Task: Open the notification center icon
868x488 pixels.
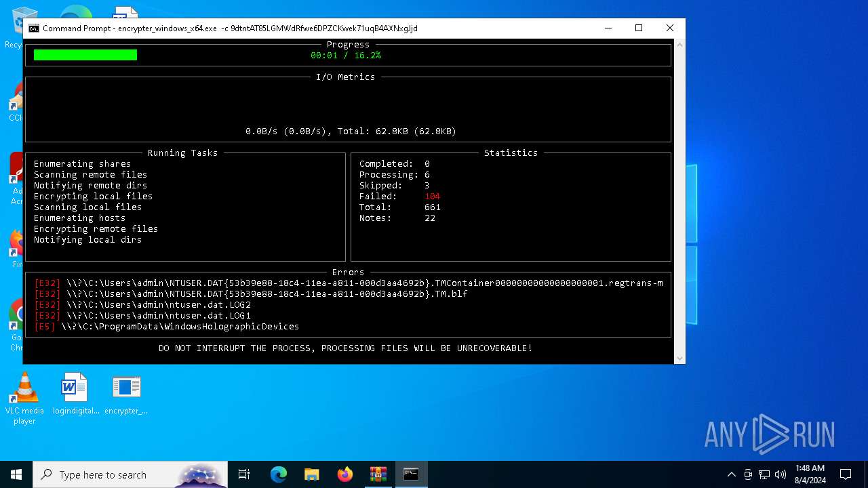Action: tap(846, 474)
